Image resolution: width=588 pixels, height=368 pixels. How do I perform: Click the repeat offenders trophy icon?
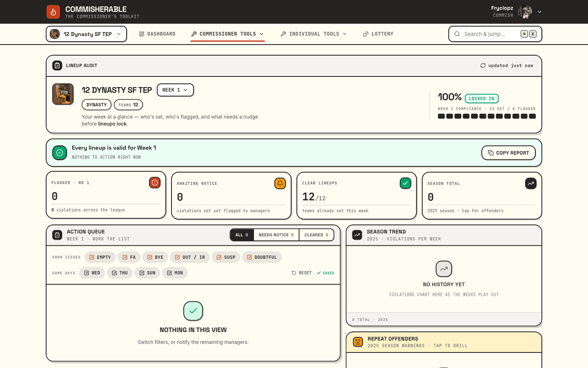[358, 342]
